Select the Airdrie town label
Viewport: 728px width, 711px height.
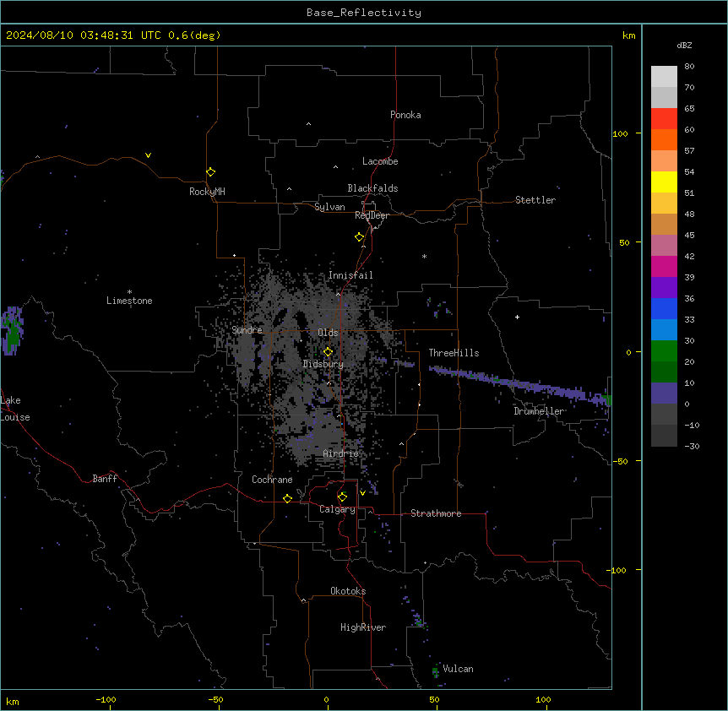click(340, 453)
